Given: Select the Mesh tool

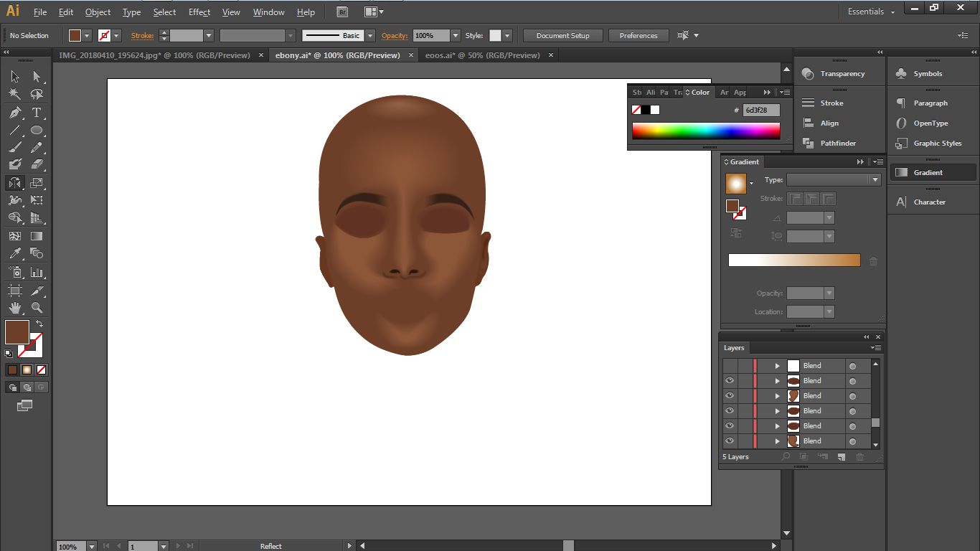Looking at the screenshot, I should click(x=15, y=236).
